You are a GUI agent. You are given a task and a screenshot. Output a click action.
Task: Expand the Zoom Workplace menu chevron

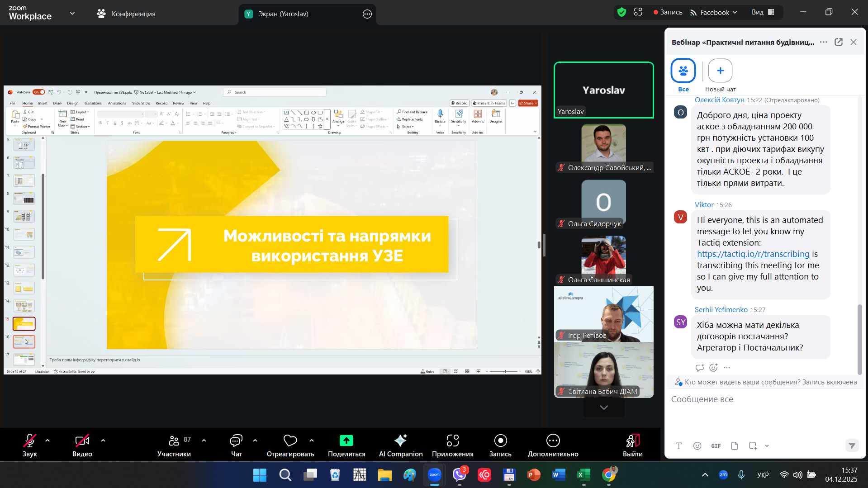tap(72, 14)
